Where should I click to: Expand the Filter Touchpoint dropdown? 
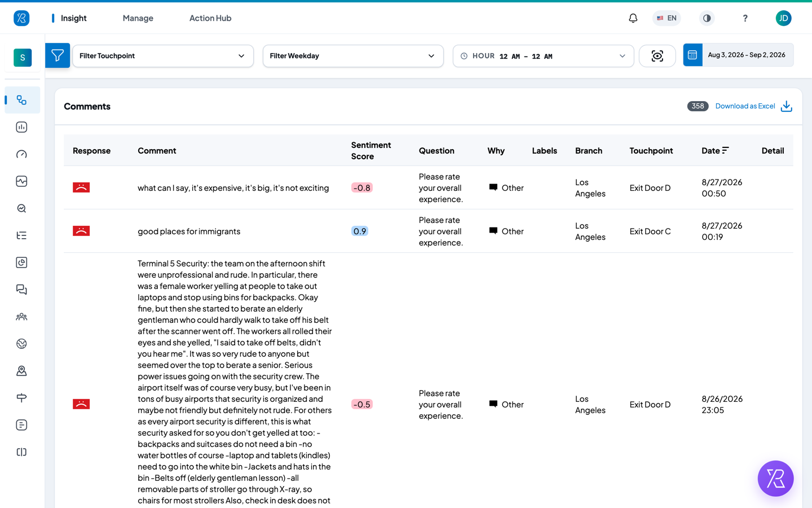coord(163,56)
